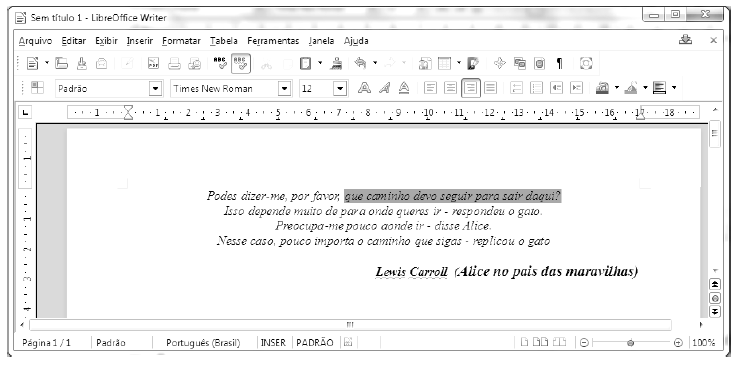Align paragraph to the left

coord(430,88)
